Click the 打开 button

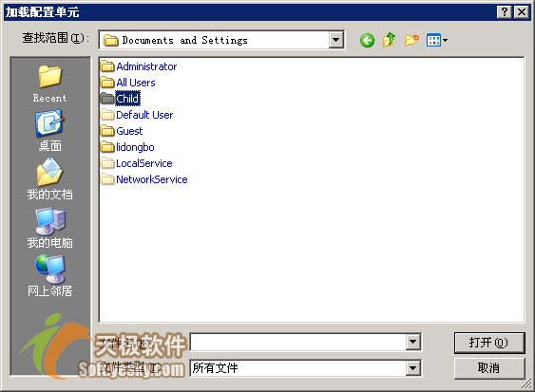click(489, 343)
